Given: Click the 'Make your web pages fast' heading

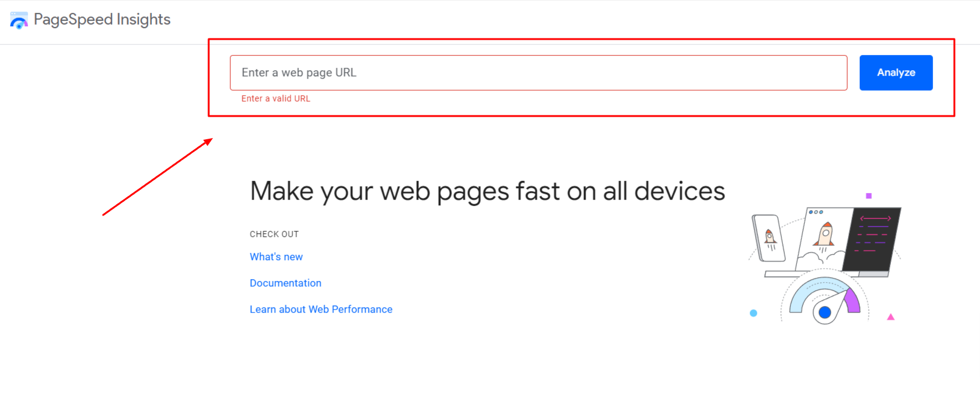Looking at the screenshot, I should click(x=488, y=192).
